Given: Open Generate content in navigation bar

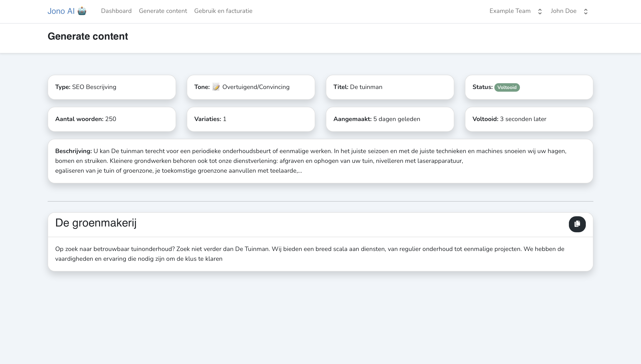Looking at the screenshot, I should (x=163, y=11).
